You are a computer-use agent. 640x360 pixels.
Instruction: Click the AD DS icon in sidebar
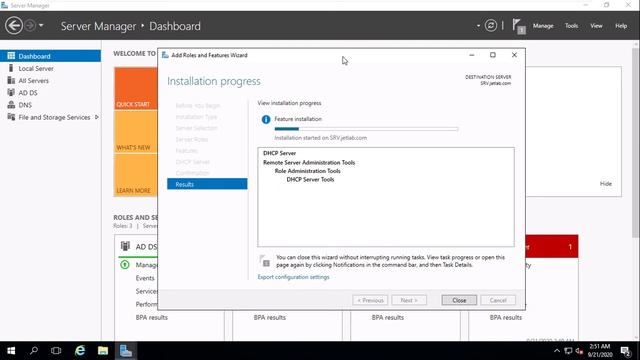click(11, 93)
